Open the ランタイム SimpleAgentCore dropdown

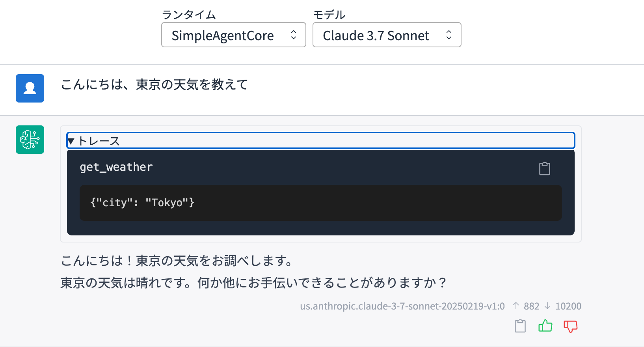tap(234, 35)
